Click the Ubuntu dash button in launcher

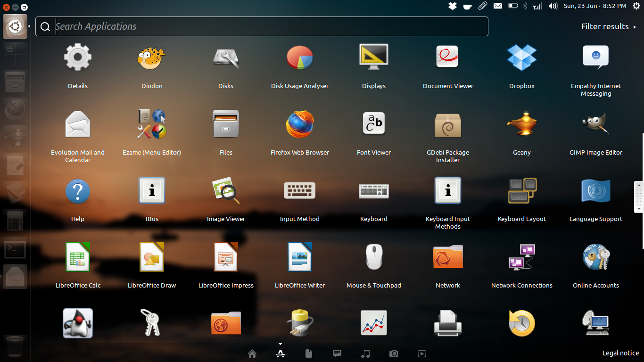coord(15,26)
